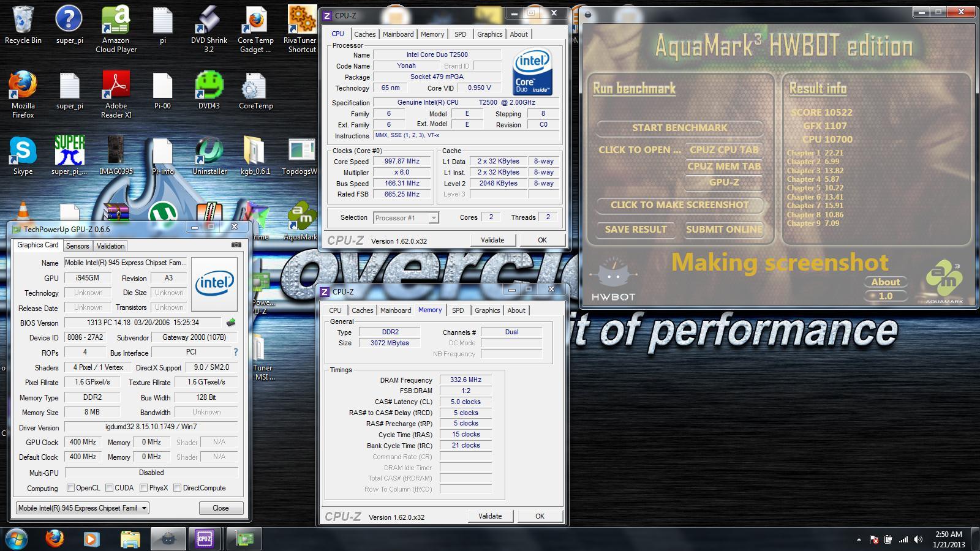Show hidden tray icons arrow
The height and width of the screenshot is (551, 980).
point(859,539)
